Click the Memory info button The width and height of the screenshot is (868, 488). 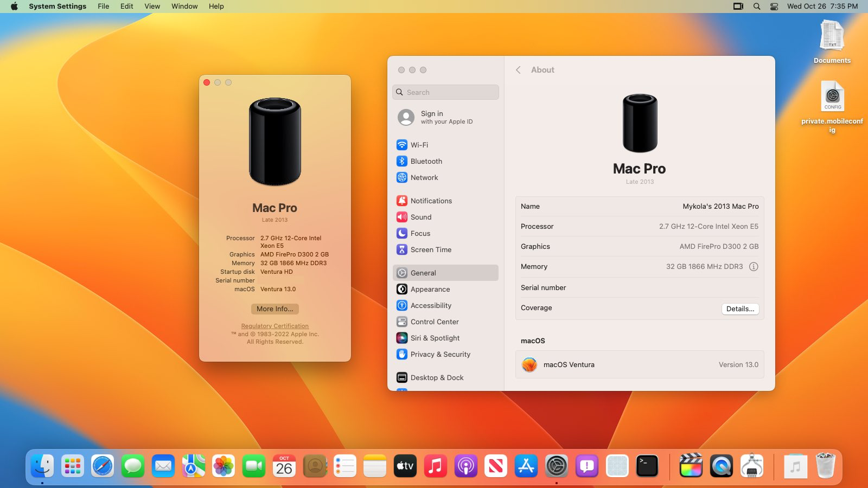(754, 267)
